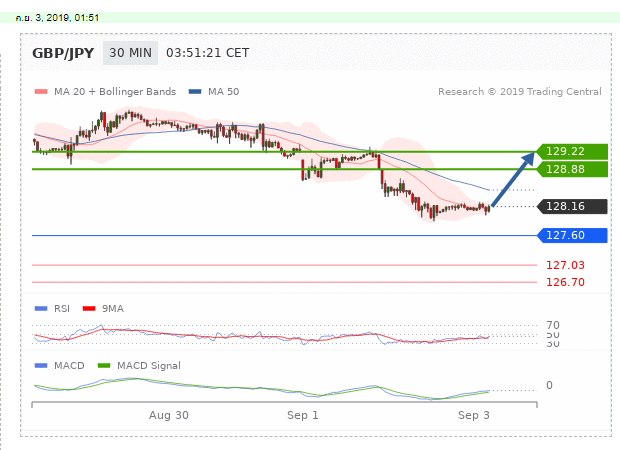Click the Research © 2019 Trading Central credit
This screenshot has width=620, height=450.
(x=520, y=92)
